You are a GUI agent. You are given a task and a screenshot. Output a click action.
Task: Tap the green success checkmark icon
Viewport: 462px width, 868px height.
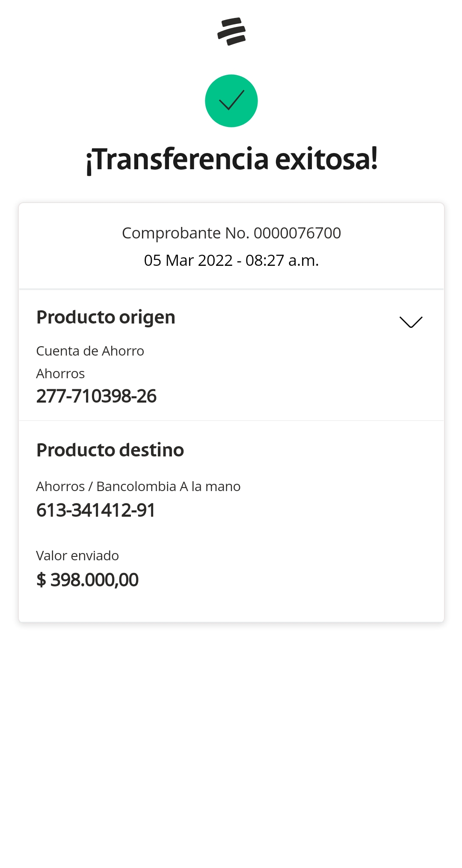click(x=231, y=101)
